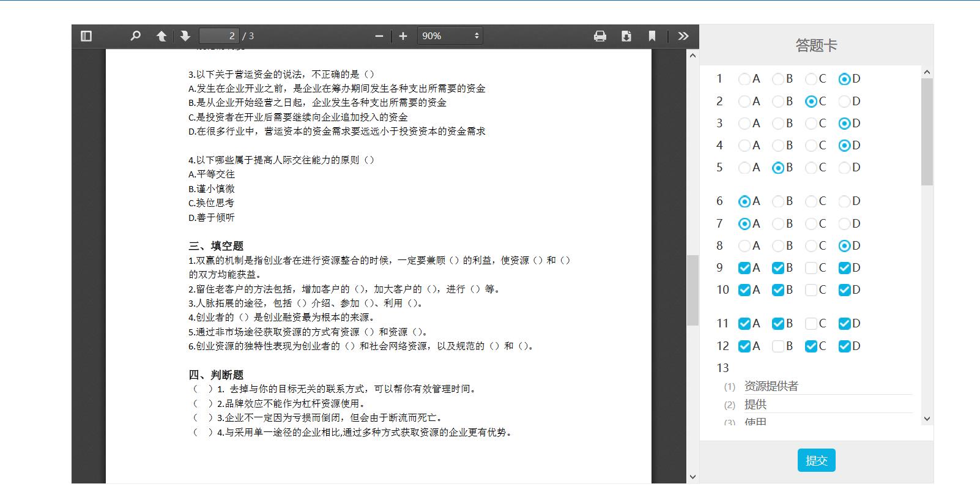This screenshot has height=492, width=980.
Task: Open the current view bookmark icon
Action: (x=652, y=36)
